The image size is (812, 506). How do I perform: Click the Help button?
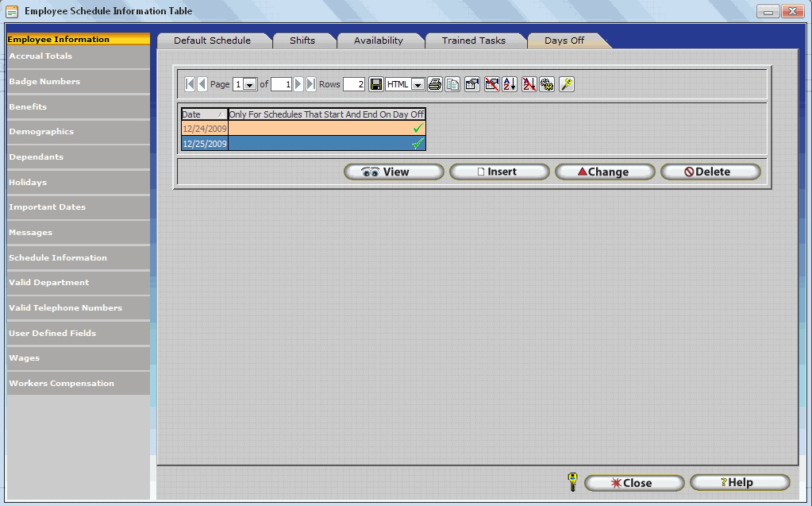pos(740,482)
